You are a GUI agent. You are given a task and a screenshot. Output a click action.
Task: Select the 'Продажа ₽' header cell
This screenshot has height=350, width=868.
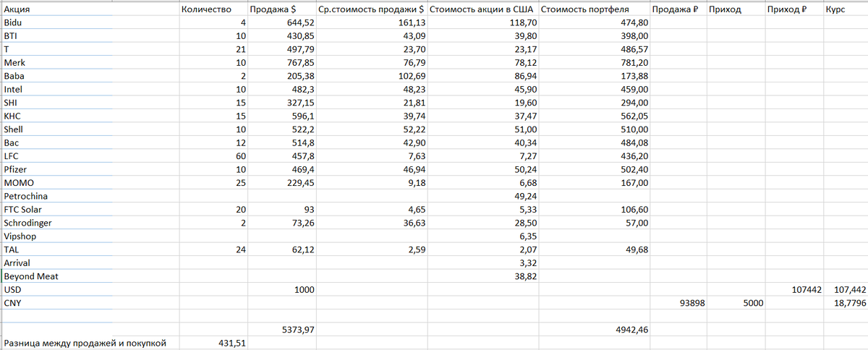click(x=678, y=10)
